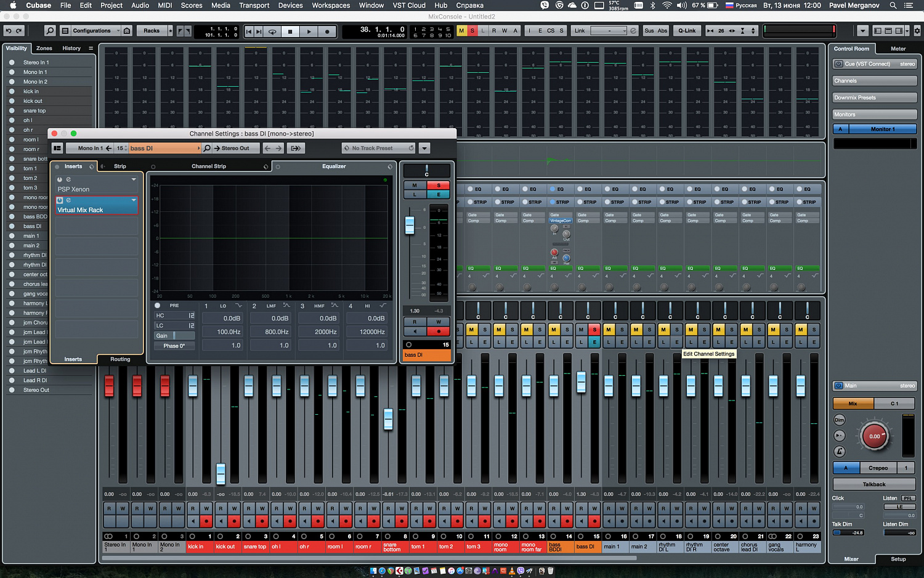Open Spotlight search in the macOS menu bar

[x=893, y=6]
